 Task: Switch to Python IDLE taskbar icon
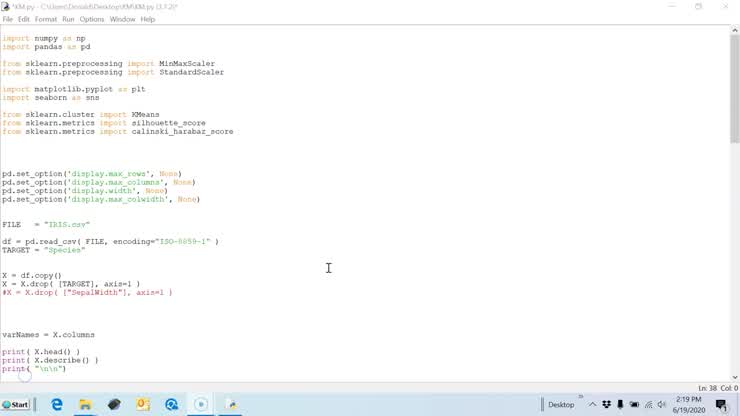point(231,405)
